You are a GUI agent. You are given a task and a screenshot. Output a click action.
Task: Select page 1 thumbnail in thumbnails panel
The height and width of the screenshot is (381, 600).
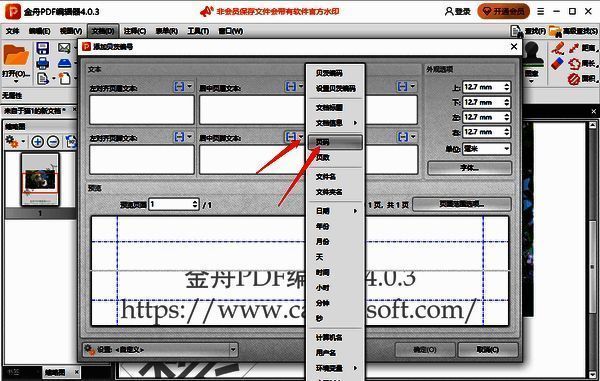coord(40,179)
